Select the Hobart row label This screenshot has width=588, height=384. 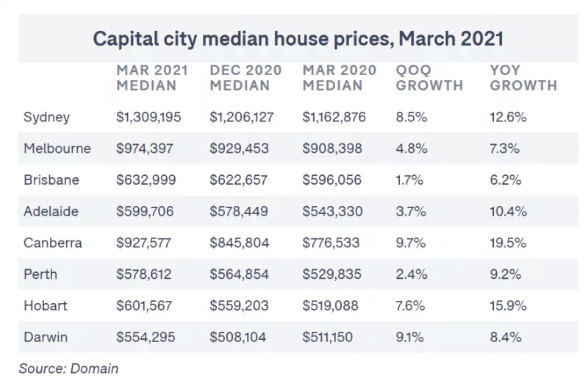[46, 305]
